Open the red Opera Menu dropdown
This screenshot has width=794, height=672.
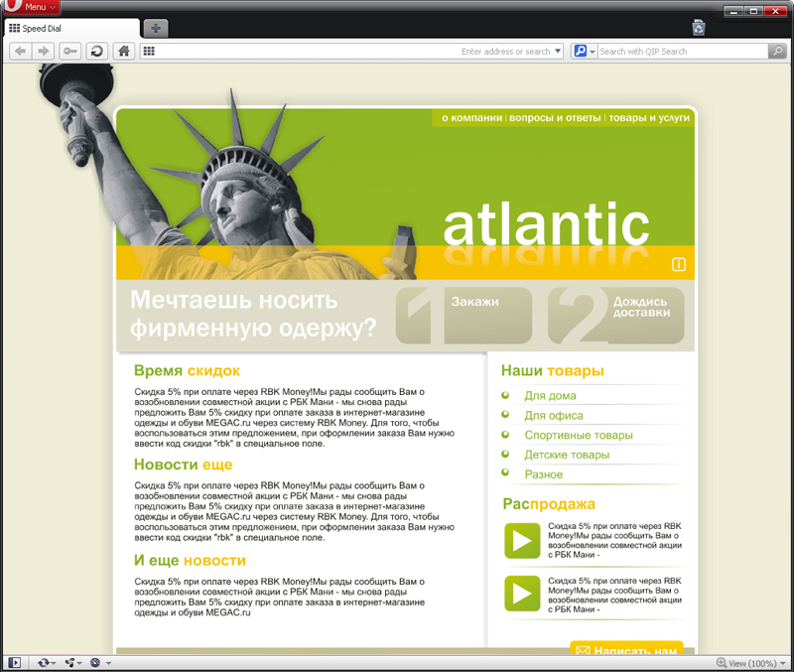pos(33,6)
